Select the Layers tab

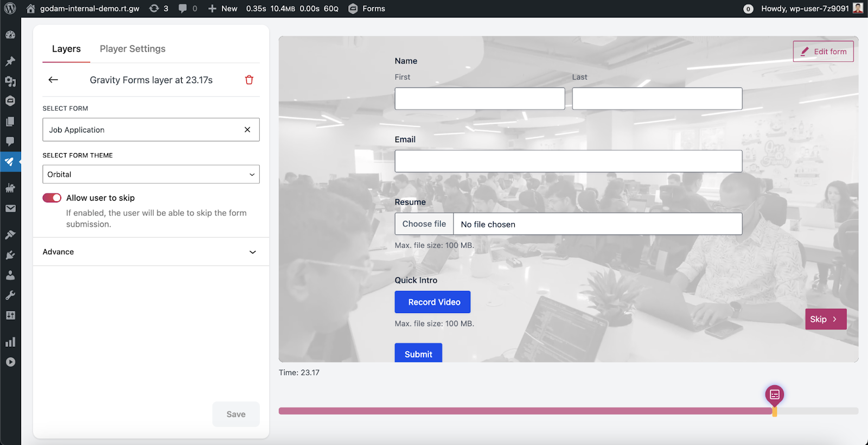pos(66,49)
